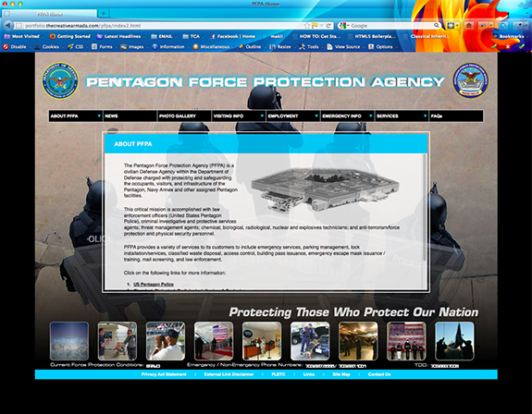Open the Google search engine dropdown
Image resolution: width=532 pixels, height=414 pixels.
[x=343, y=25]
